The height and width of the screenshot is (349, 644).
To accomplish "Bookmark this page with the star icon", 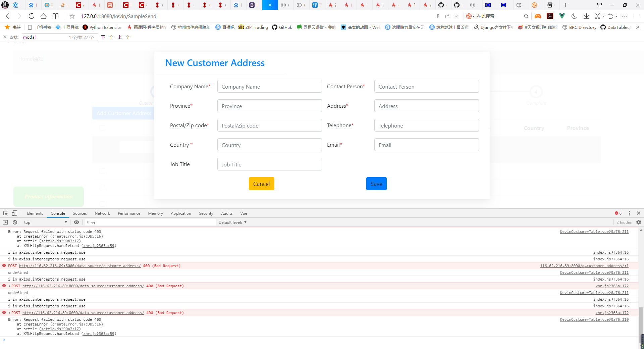I will tap(72, 16).
